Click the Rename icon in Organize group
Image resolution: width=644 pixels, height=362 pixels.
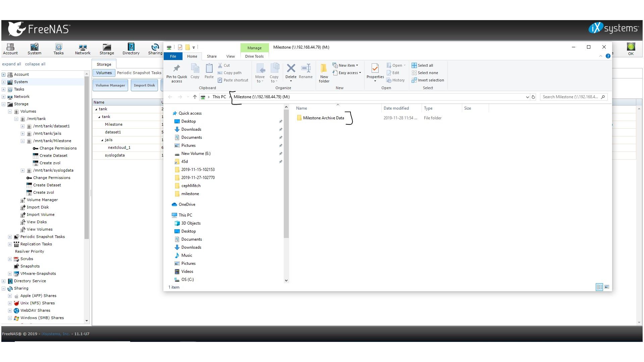tap(306, 71)
